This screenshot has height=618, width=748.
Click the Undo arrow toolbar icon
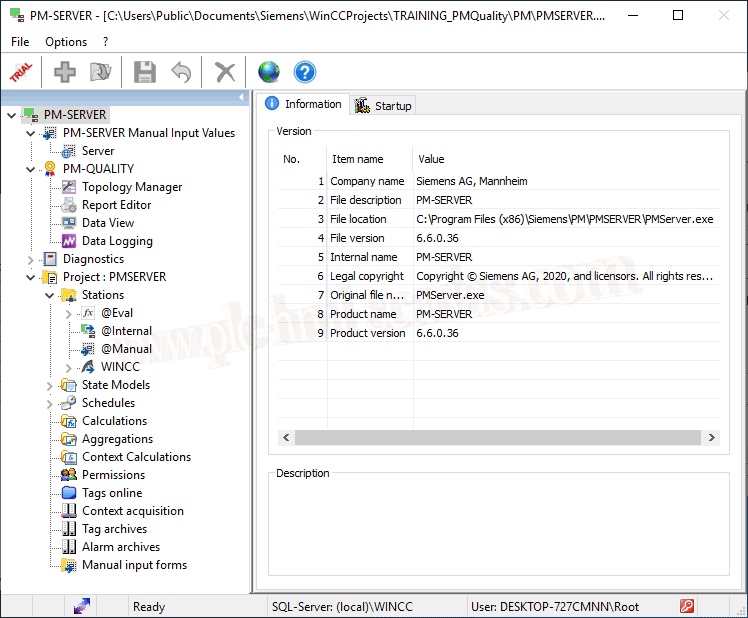coord(181,72)
